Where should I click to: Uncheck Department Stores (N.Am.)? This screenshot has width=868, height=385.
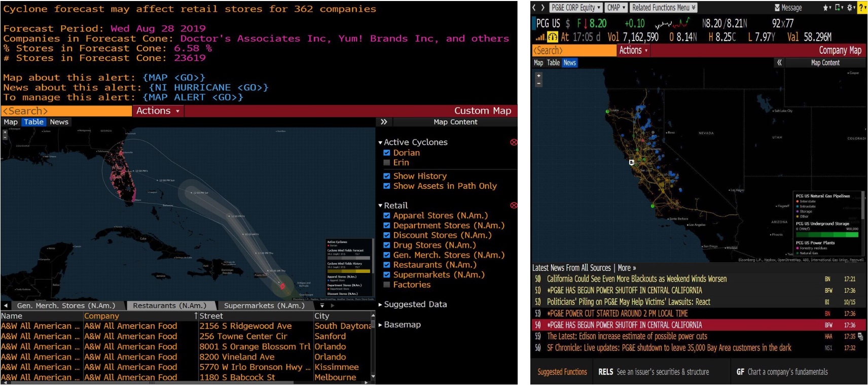click(387, 225)
